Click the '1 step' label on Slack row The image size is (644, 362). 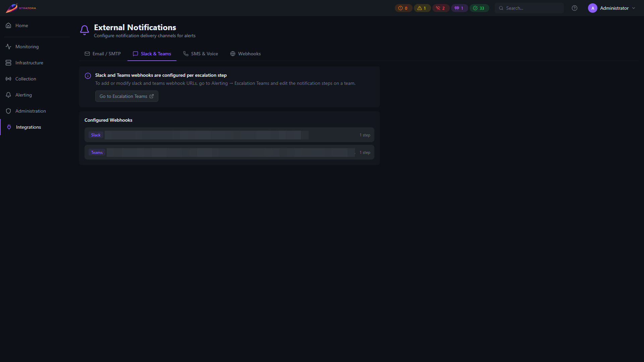point(365,135)
